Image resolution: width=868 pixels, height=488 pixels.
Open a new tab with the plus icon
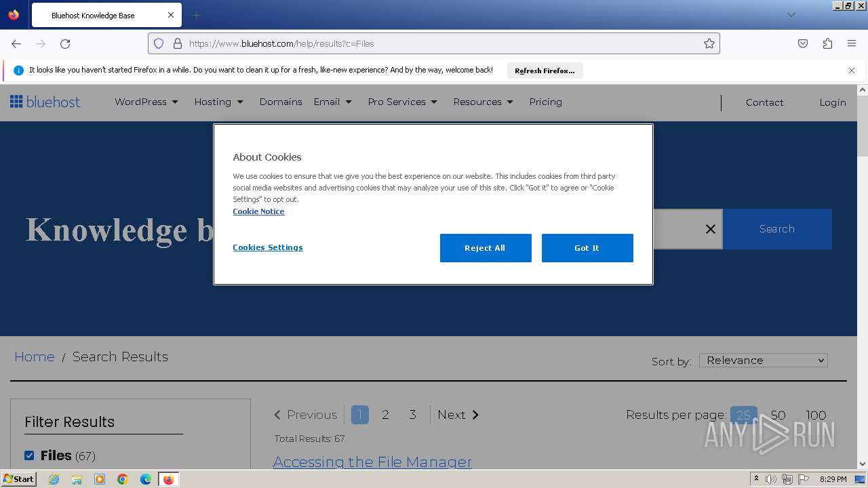[196, 15]
